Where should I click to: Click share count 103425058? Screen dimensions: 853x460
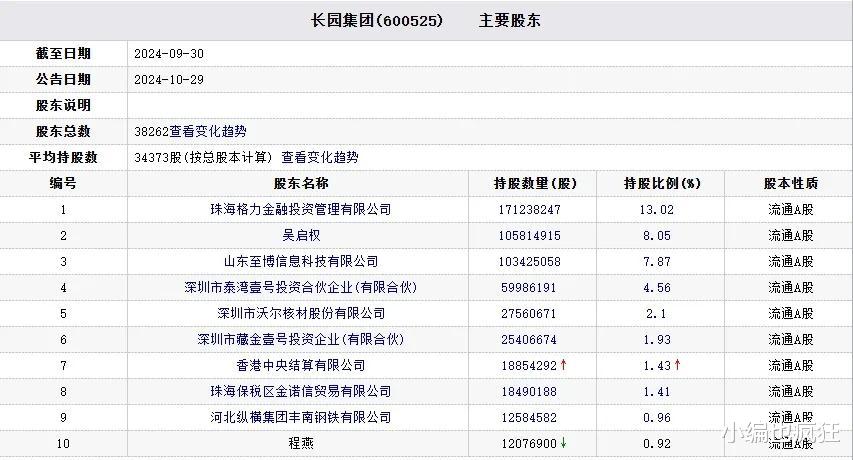point(529,262)
